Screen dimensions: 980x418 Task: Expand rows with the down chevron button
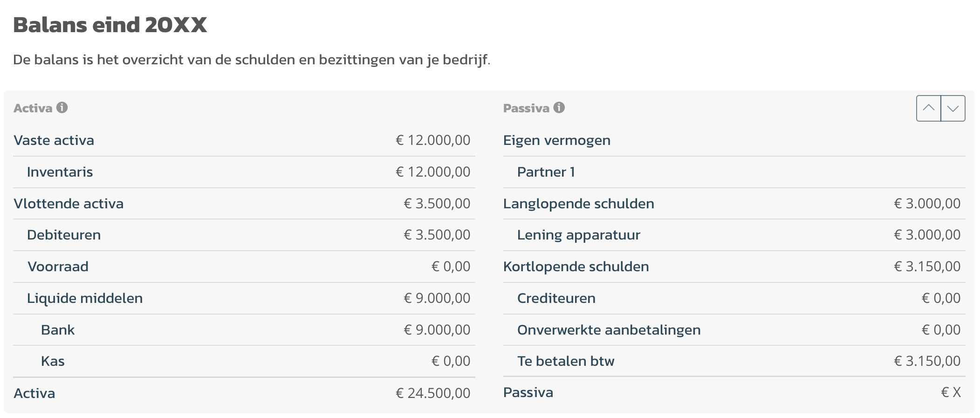953,108
